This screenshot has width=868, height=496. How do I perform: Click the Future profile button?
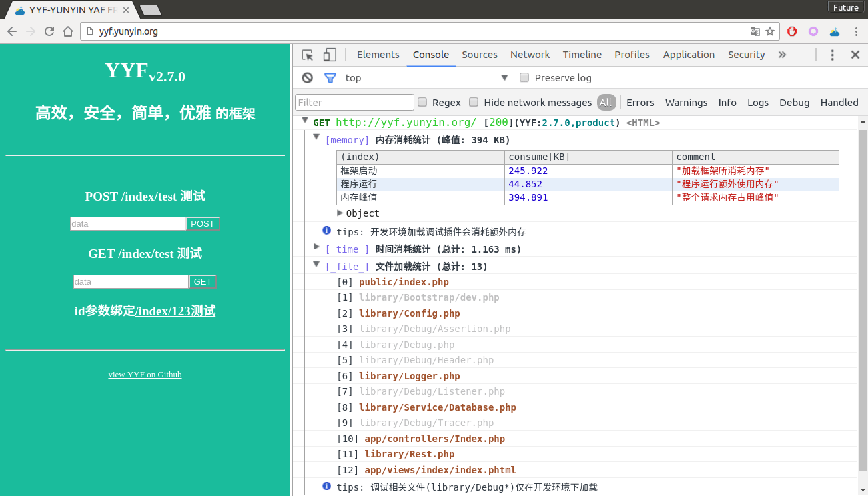coord(845,7)
